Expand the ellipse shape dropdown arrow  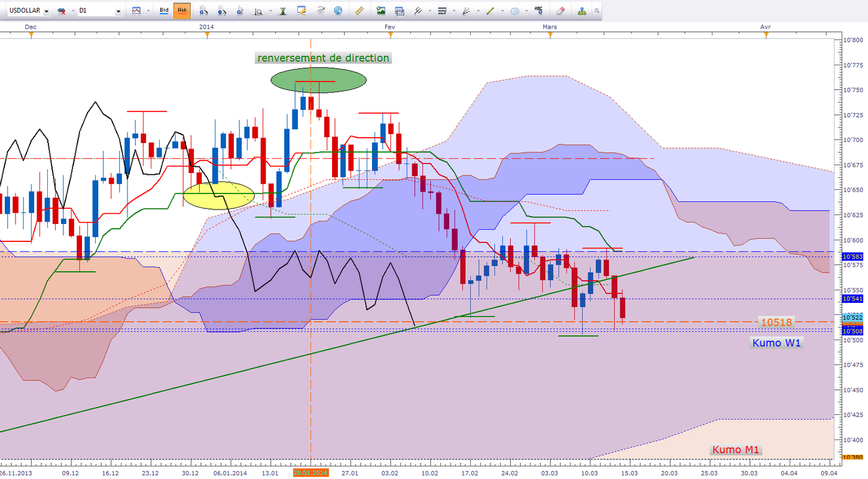click(526, 11)
